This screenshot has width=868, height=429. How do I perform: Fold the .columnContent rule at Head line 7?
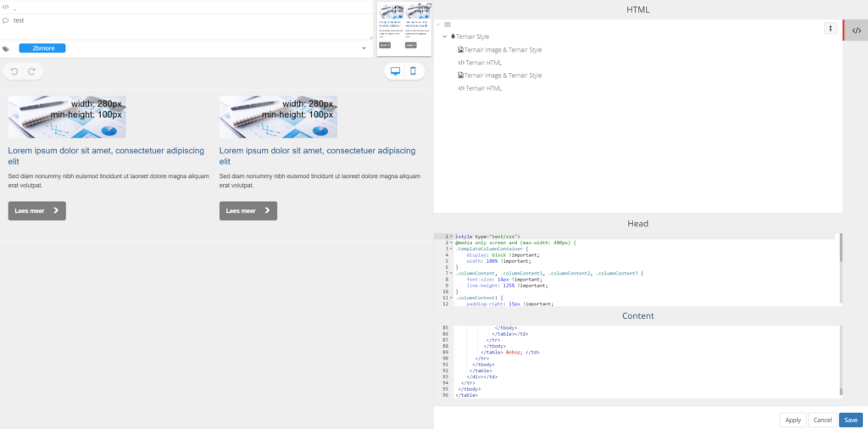pos(452,274)
